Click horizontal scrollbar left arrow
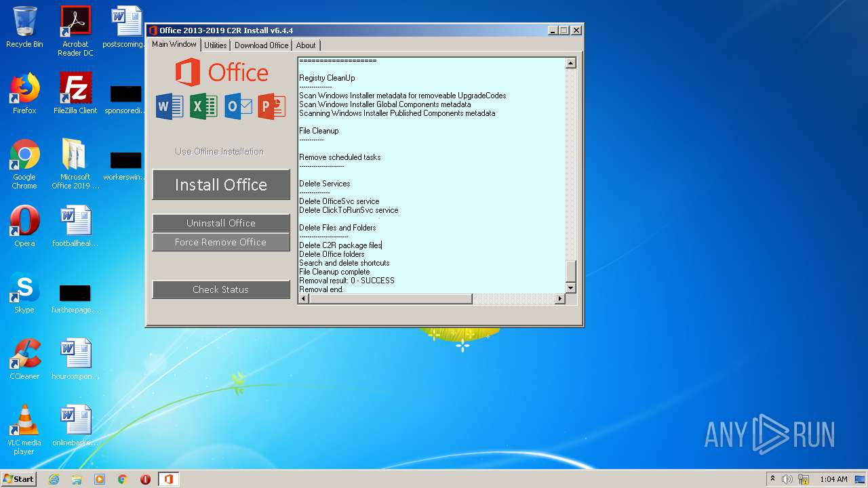Viewport: 868px width, 488px height. [x=304, y=299]
